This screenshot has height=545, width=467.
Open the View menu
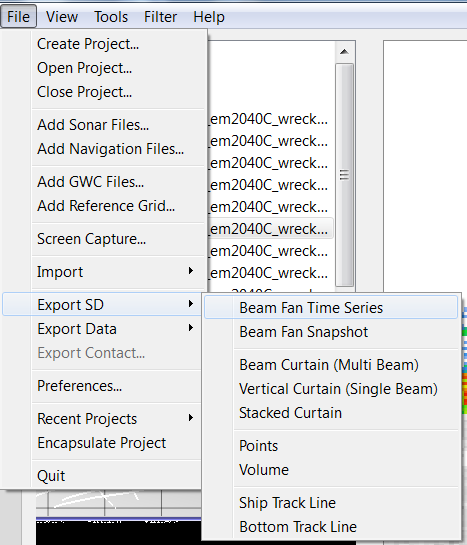point(62,17)
